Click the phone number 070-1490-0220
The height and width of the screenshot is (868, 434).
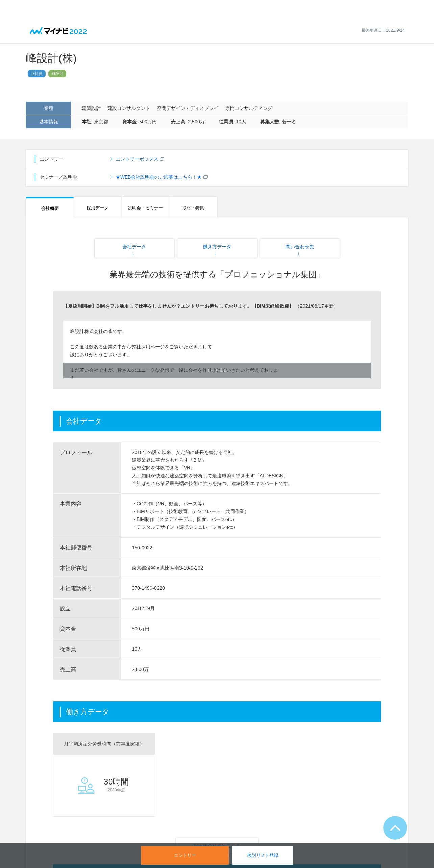[x=148, y=588]
